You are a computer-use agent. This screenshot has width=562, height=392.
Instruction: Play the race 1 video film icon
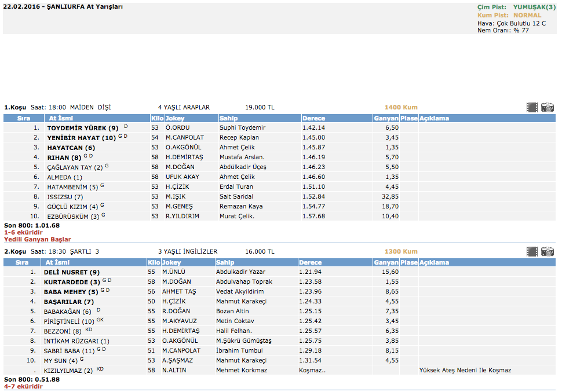[x=532, y=107]
